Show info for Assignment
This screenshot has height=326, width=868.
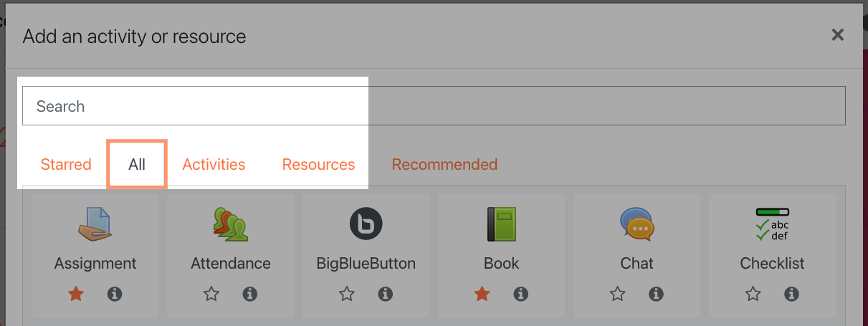pyautogui.click(x=114, y=294)
